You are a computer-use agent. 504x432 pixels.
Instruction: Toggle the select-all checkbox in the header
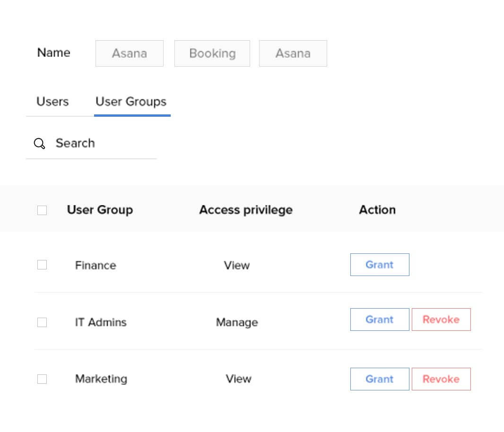coord(42,210)
